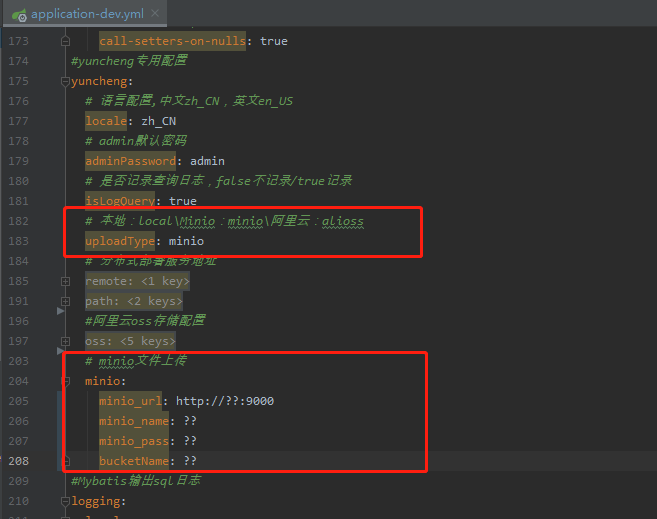The height and width of the screenshot is (519, 657).
Task: Click the fold end marker on line 208
Action: 65,461
